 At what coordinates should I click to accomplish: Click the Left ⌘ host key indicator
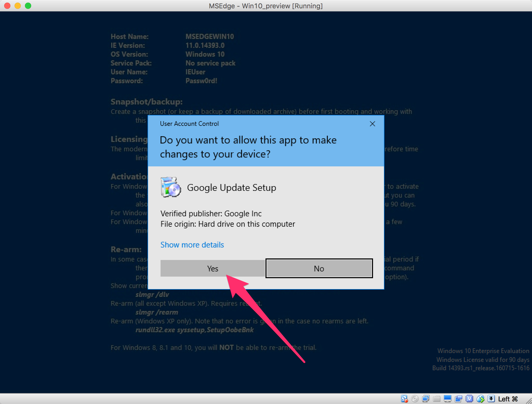click(x=508, y=399)
